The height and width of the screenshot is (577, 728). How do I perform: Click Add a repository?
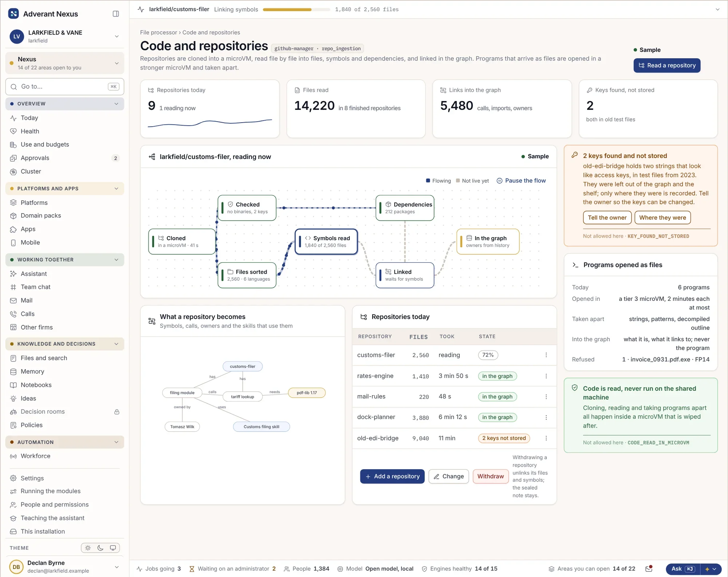392,477
